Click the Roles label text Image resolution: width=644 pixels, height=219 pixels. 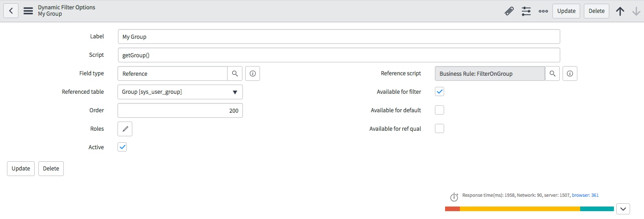(x=97, y=129)
